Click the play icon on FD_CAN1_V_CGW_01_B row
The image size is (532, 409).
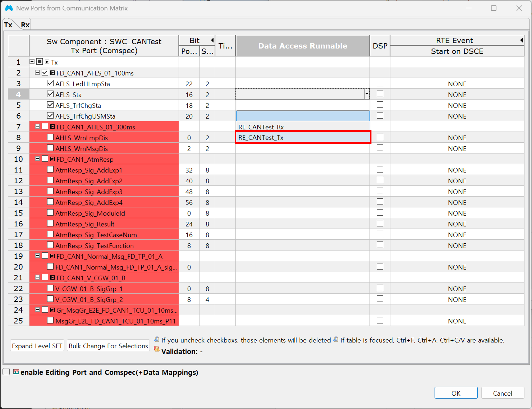click(x=52, y=277)
